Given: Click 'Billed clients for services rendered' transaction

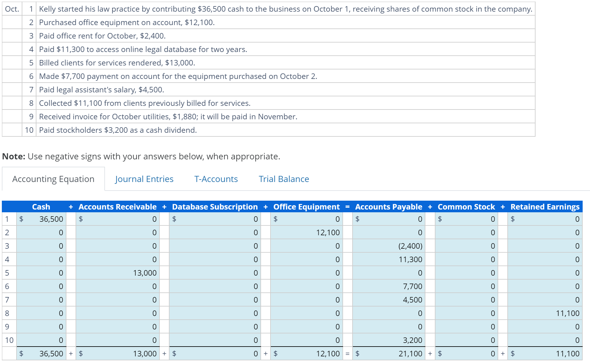Looking at the screenshot, I should click(117, 63).
